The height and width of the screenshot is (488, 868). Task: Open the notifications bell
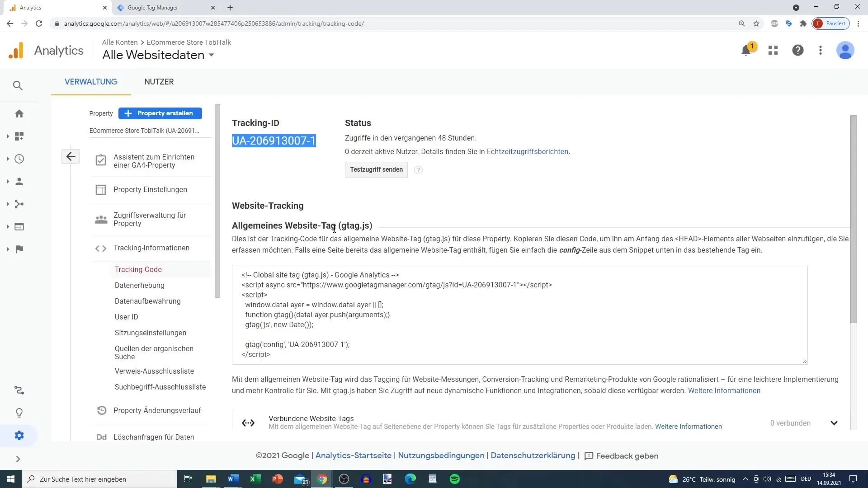point(746,50)
